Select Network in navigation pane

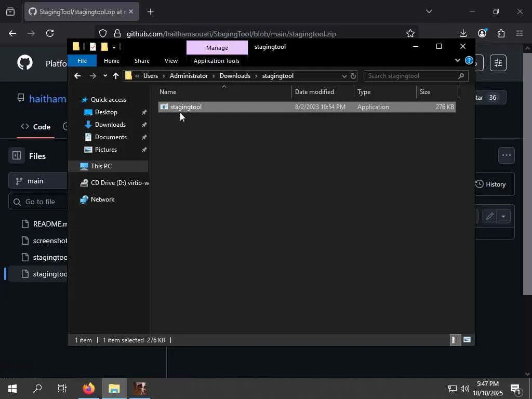tap(102, 199)
